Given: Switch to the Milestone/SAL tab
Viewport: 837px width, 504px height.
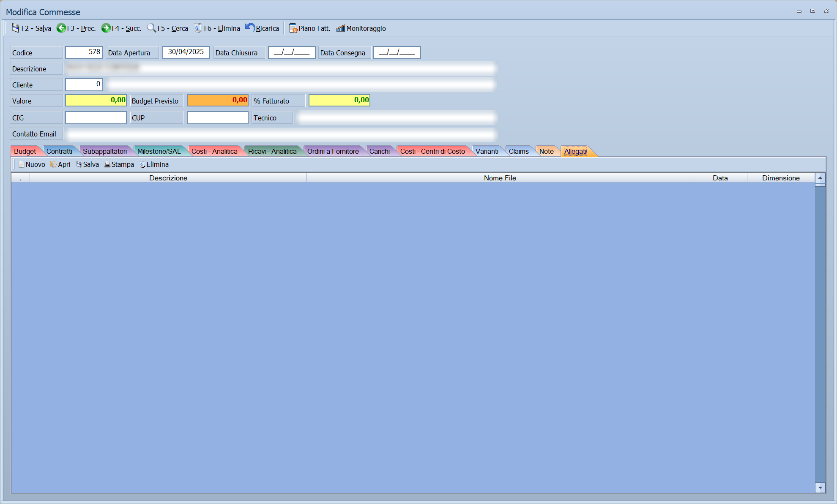Looking at the screenshot, I should 159,151.
